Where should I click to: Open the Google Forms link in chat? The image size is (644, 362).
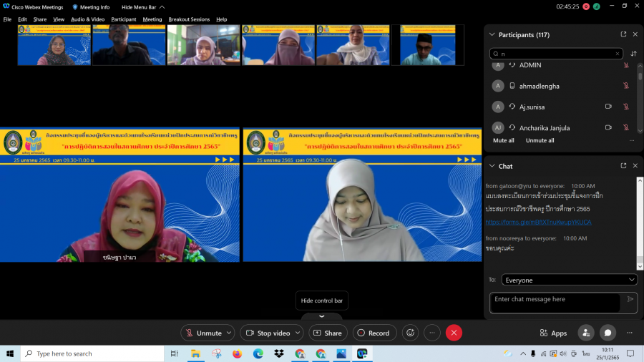coord(538,222)
